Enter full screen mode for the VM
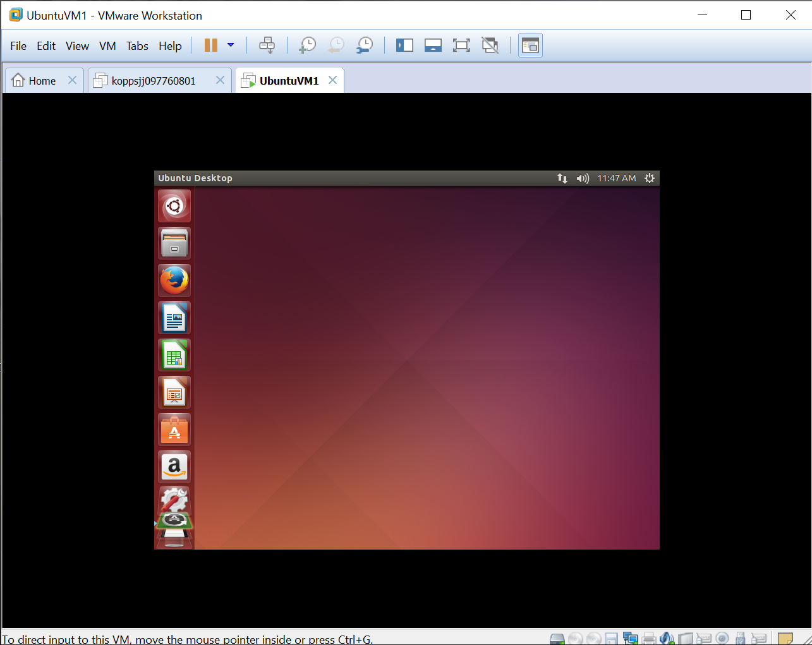This screenshot has width=812, height=645. point(461,45)
